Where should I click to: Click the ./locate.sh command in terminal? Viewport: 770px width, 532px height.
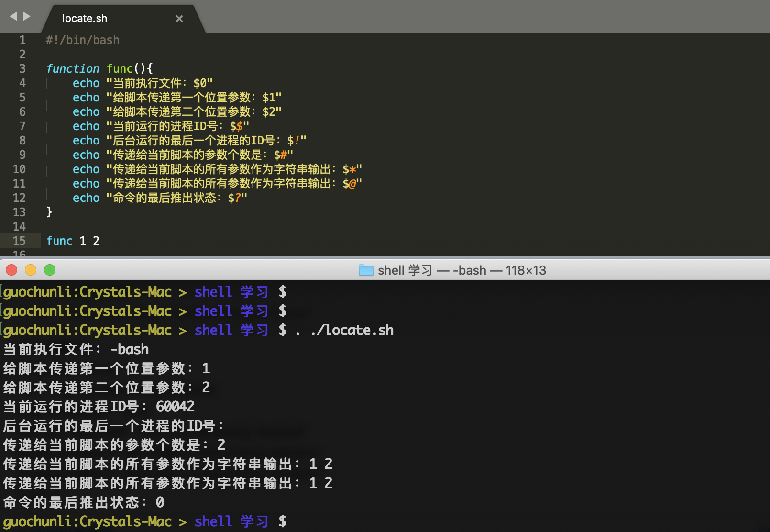[x=352, y=330]
